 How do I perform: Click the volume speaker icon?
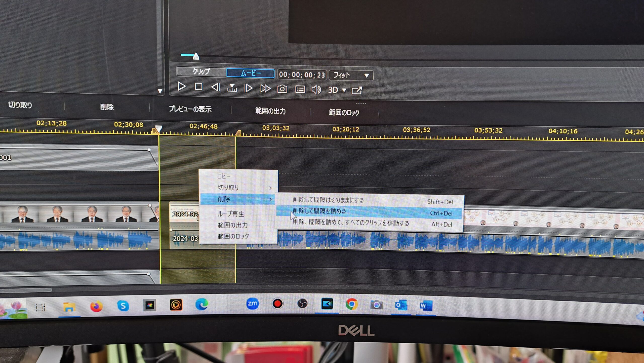pyautogui.click(x=316, y=90)
